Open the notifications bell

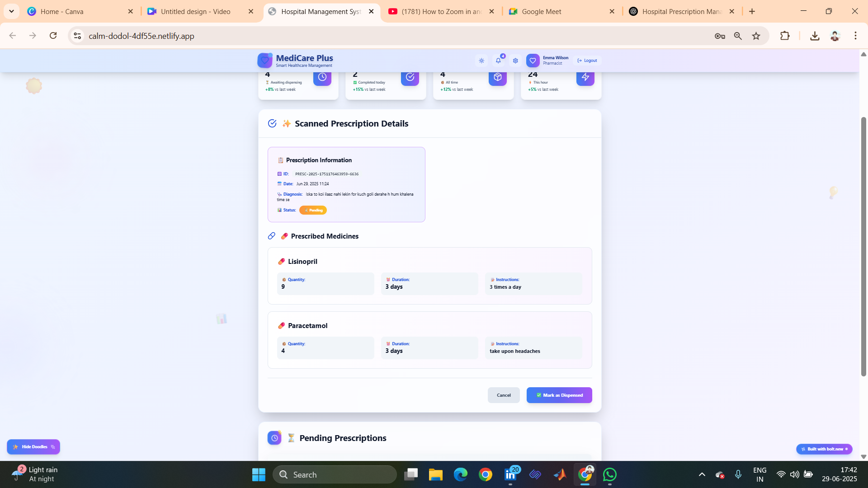[498, 61]
